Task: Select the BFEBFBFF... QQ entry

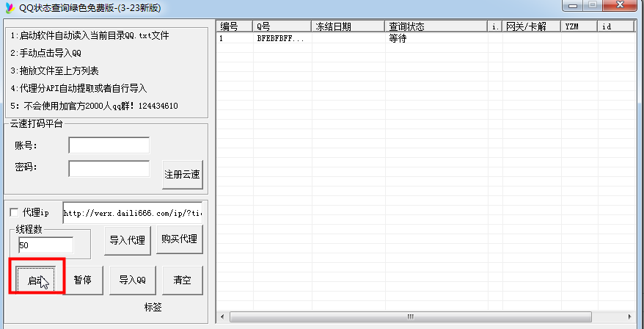Action: (281, 39)
